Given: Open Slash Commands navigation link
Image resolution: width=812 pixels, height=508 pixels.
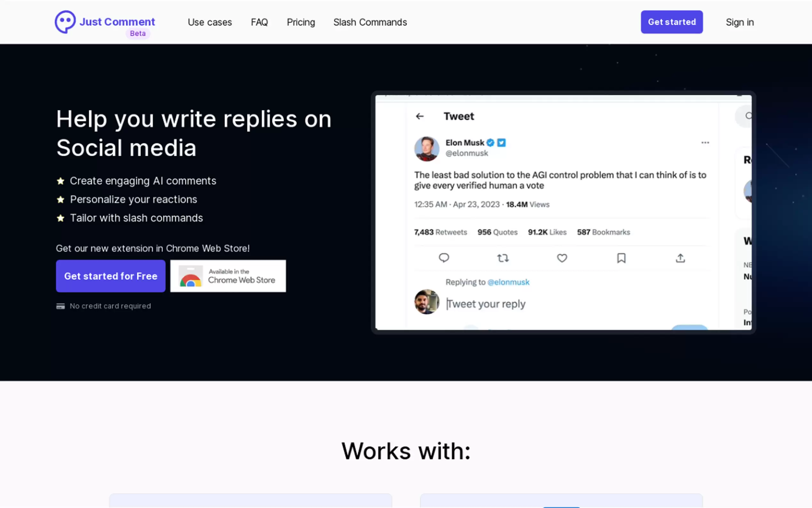Looking at the screenshot, I should [x=370, y=22].
